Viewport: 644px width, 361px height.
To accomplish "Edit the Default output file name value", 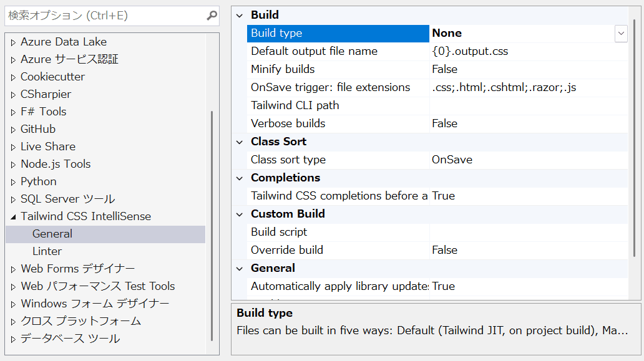I will click(529, 51).
